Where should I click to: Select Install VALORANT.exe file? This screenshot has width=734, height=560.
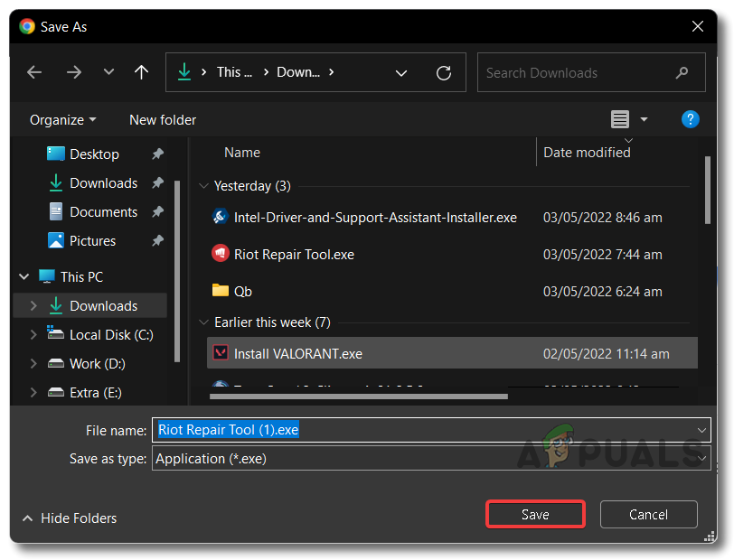tap(452, 353)
